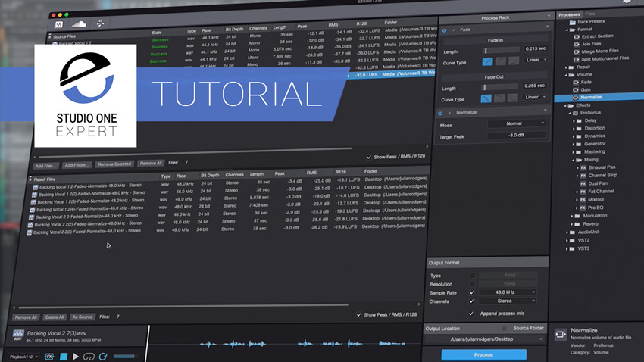644x362 pixels.
Task: Click the circular arrow icon beside loop
Action: click(x=103, y=357)
